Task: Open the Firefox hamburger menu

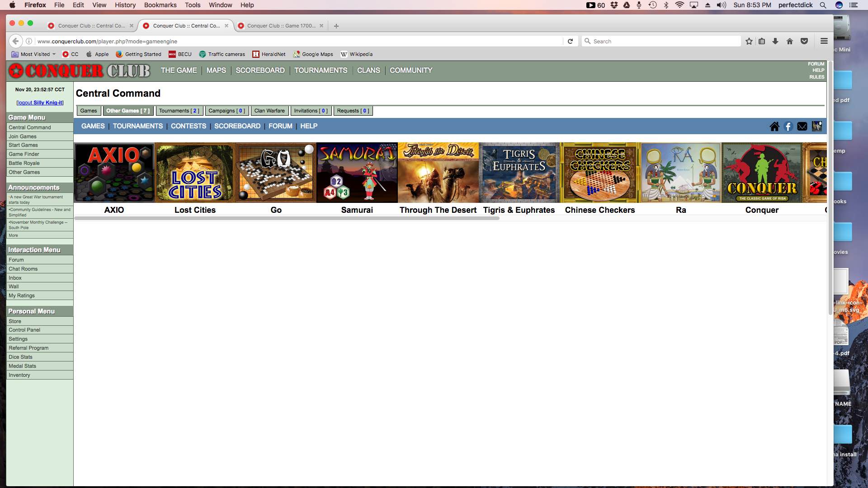Action: click(x=824, y=41)
